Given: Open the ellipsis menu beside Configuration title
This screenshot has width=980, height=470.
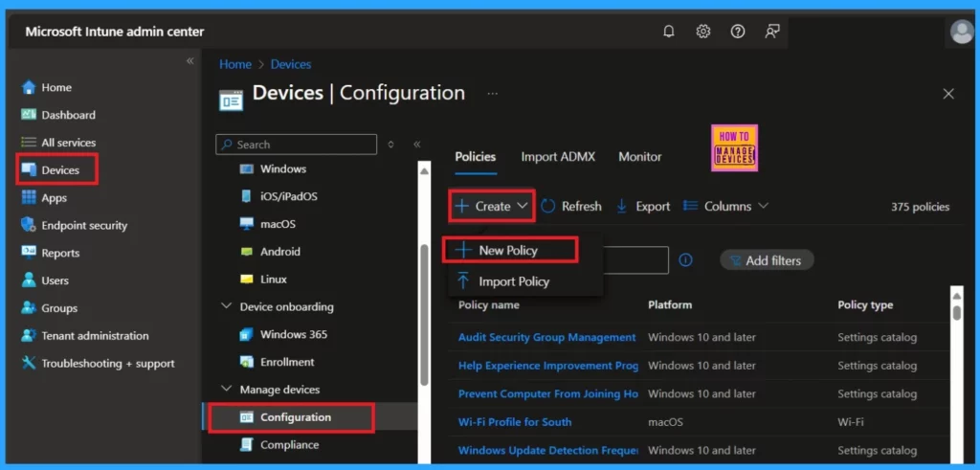Looking at the screenshot, I should pos(493,93).
